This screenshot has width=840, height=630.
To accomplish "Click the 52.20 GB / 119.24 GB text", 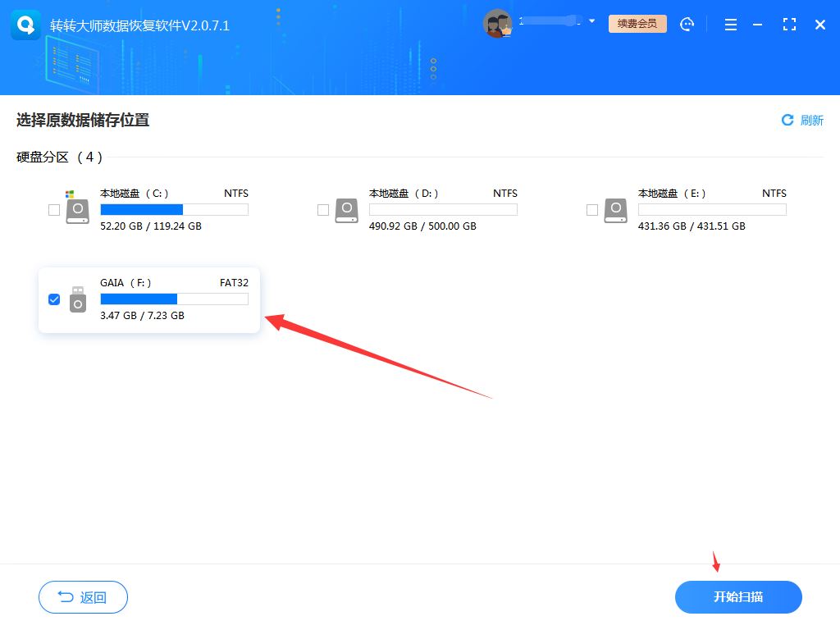I will [151, 226].
